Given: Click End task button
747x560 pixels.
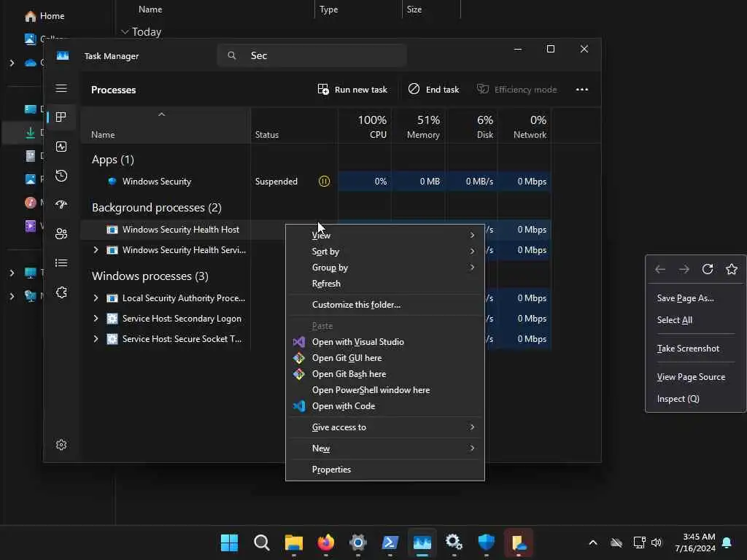Looking at the screenshot, I should 434,90.
